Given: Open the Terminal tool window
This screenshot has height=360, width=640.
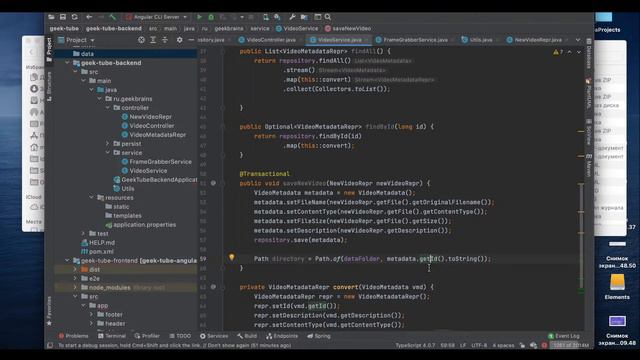Looking at the screenshot, I should 111,336.
